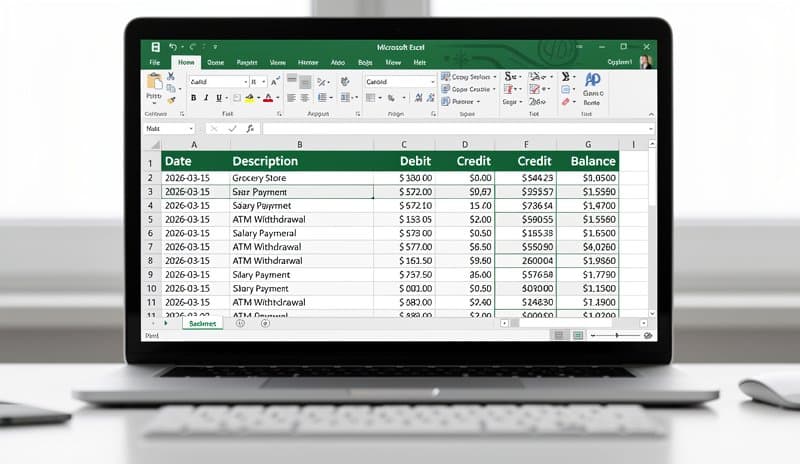This screenshot has height=464, width=800.
Task: Open the font size dropdown
Action: point(264,82)
